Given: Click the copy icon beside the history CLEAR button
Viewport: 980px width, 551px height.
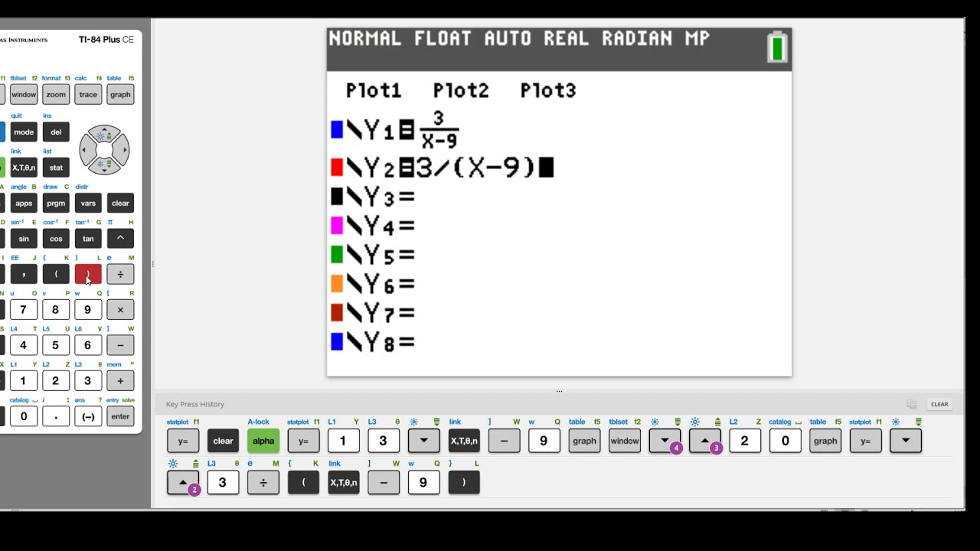Looking at the screenshot, I should click(x=912, y=404).
